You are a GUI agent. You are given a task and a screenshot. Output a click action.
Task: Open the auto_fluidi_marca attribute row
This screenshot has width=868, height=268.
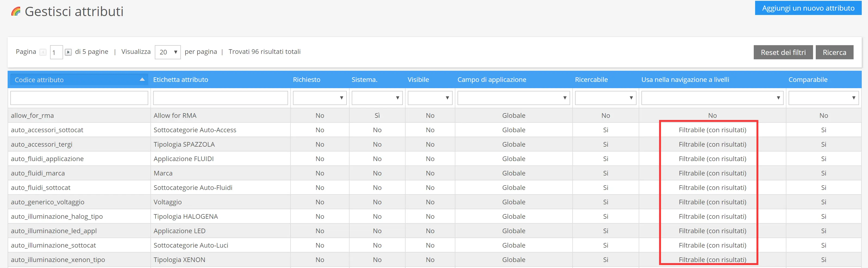click(x=38, y=173)
